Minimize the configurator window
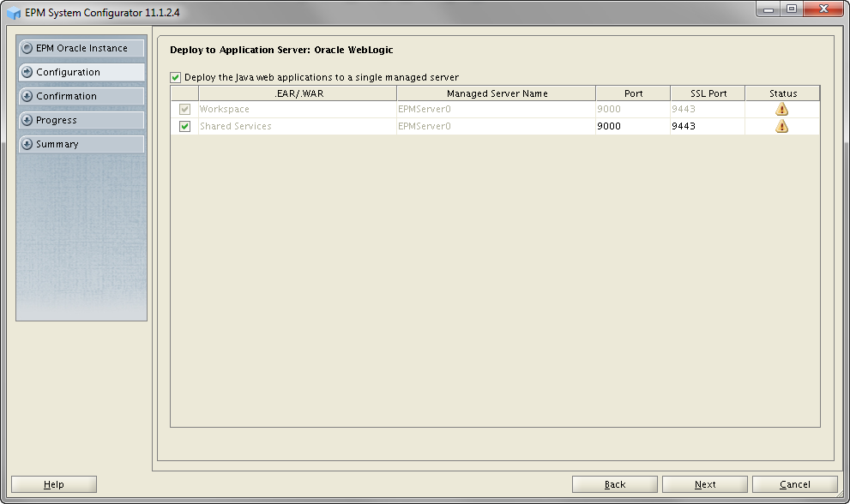850x504 pixels. 769,9
